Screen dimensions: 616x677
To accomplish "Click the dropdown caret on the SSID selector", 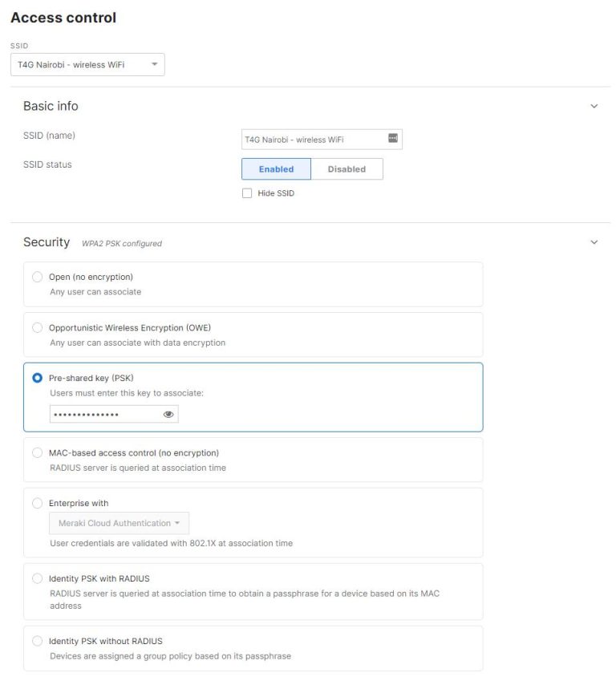I will point(155,64).
